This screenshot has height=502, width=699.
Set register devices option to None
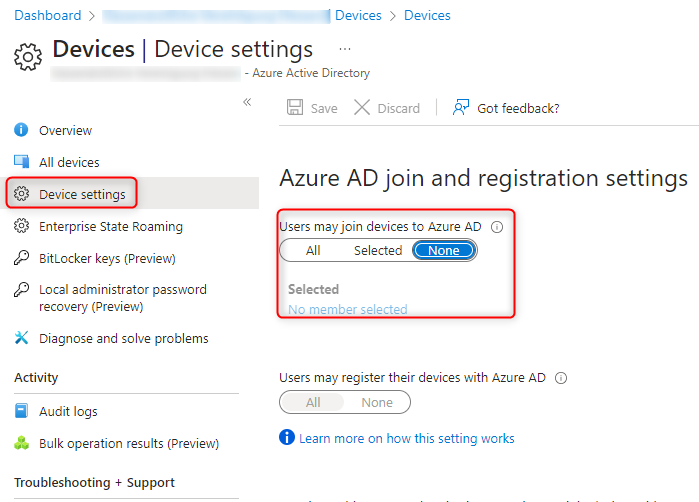377,403
